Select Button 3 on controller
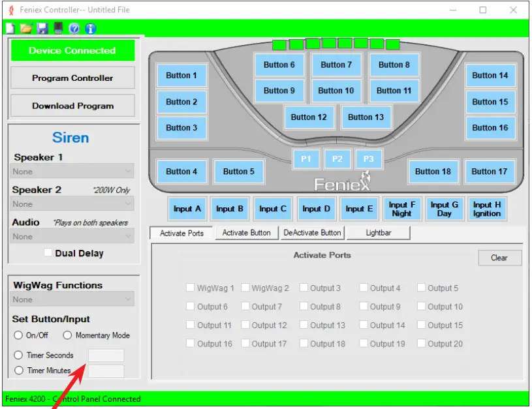The image size is (532, 409). 181,128
